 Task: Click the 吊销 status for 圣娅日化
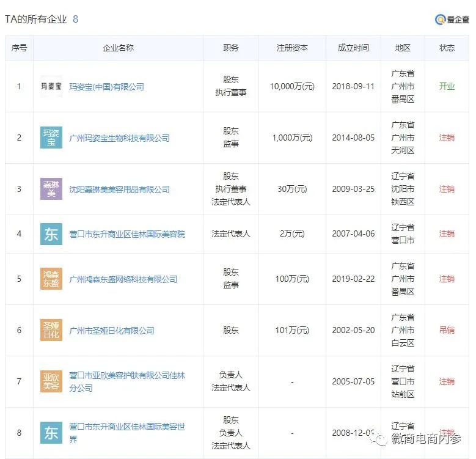coord(447,330)
